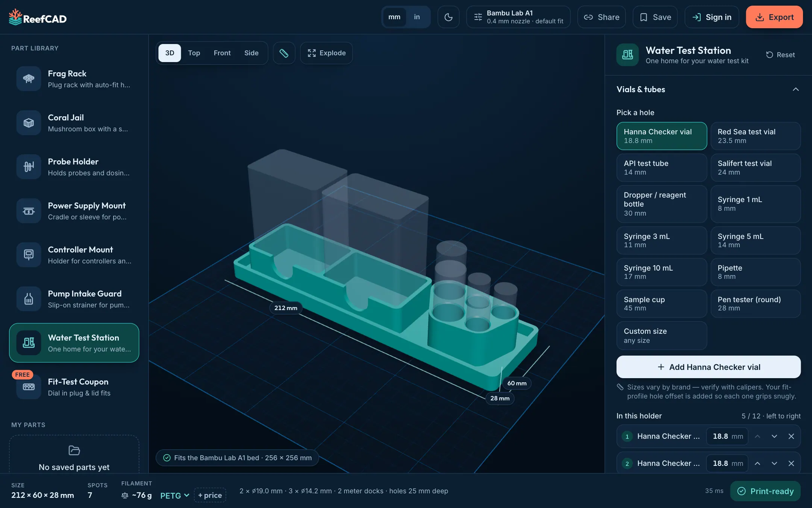Switch to the Front view
This screenshot has height=508, width=812.
click(222, 53)
